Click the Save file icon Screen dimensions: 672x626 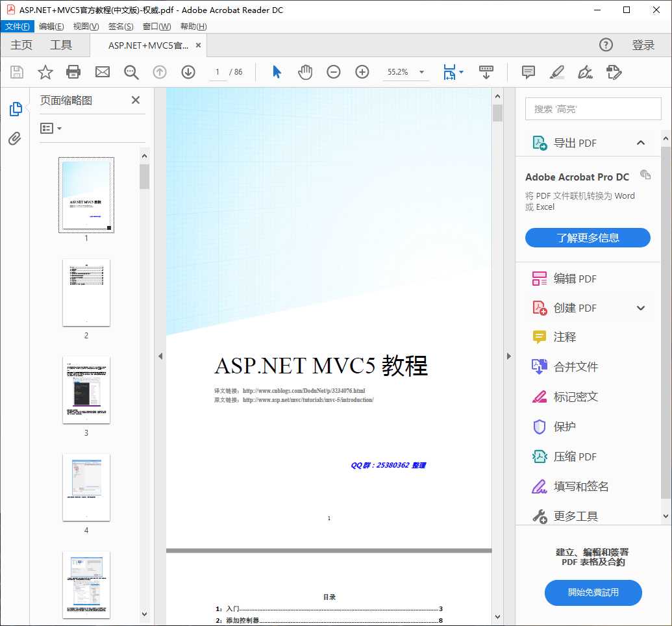[x=16, y=72]
